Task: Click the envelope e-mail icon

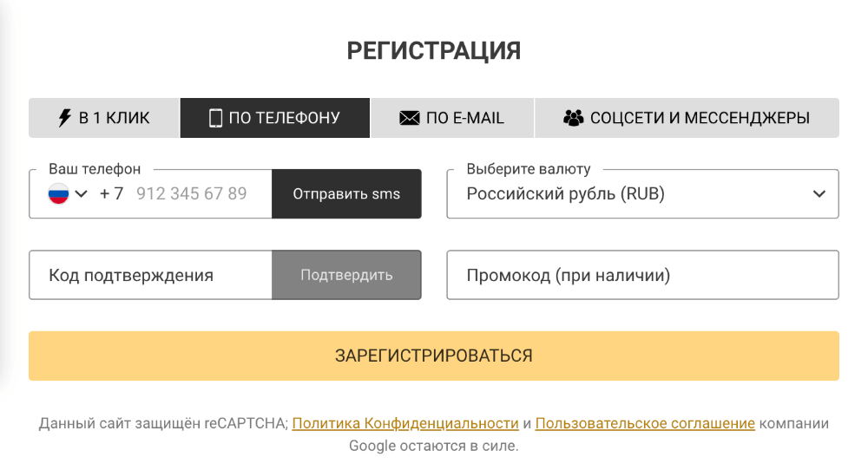Action: (410, 118)
